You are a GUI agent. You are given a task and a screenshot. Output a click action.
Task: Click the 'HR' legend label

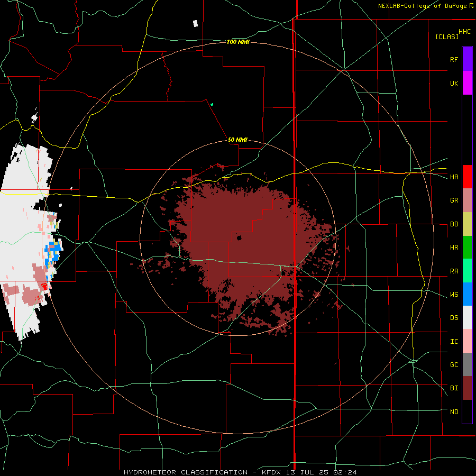(454, 248)
